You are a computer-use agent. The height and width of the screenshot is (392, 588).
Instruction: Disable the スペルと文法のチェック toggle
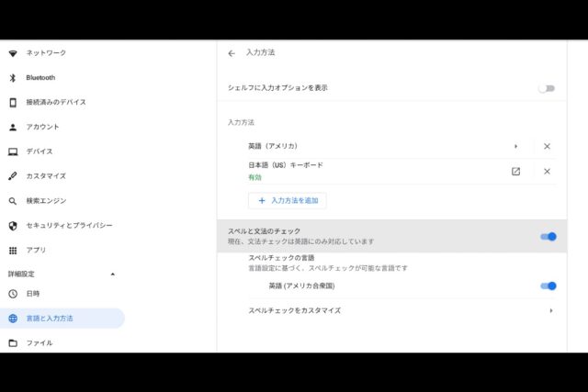coord(548,237)
